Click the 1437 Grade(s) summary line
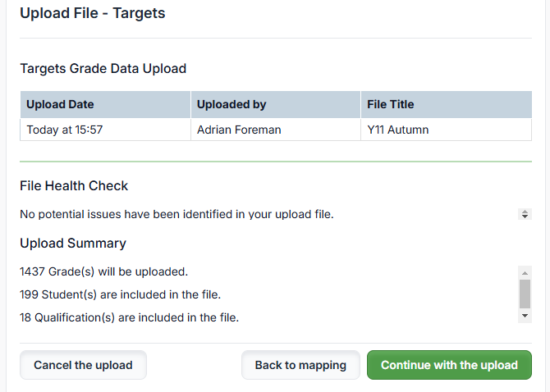This screenshot has height=392, width=550. pyautogui.click(x=103, y=271)
